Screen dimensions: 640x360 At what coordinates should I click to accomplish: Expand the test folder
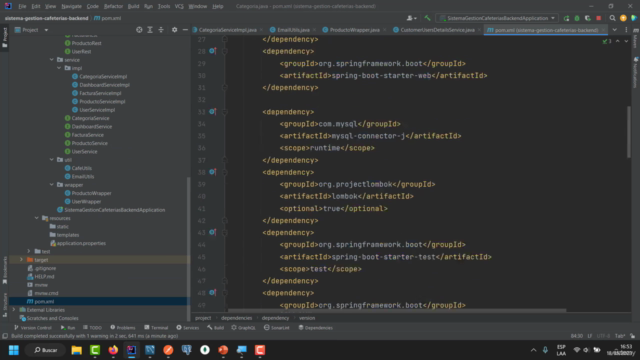[x=29, y=251]
